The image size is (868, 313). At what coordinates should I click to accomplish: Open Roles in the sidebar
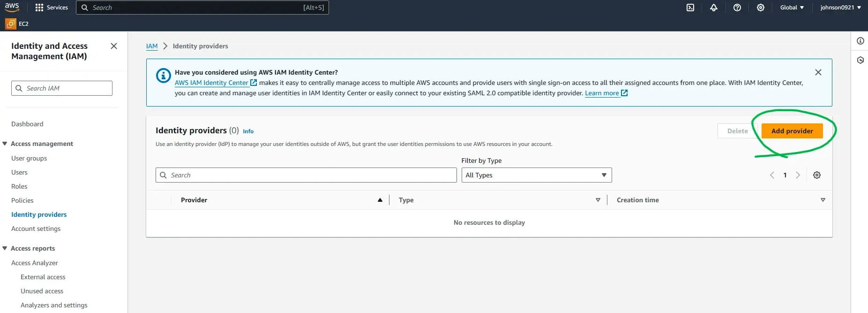pyautogui.click(x=19, y=186)
